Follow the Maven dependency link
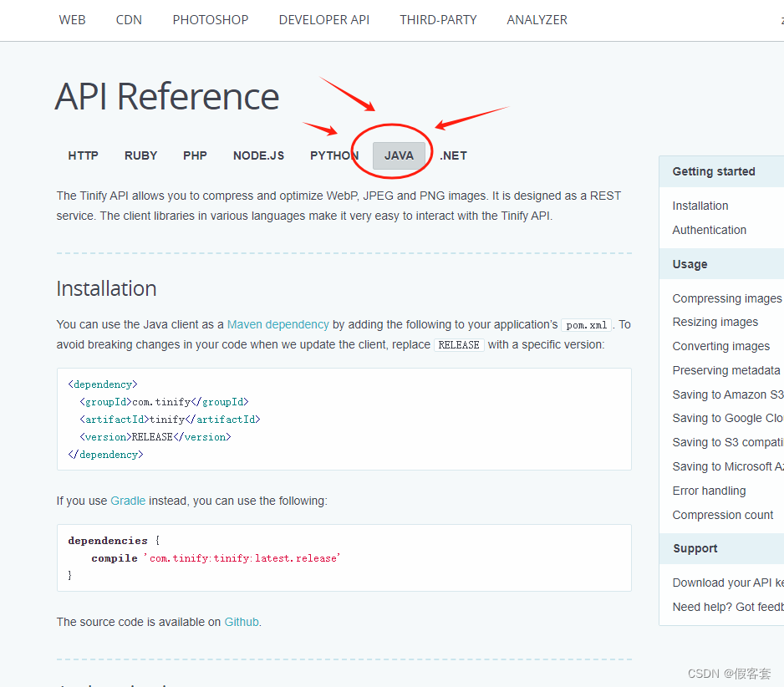 [278, 324]
